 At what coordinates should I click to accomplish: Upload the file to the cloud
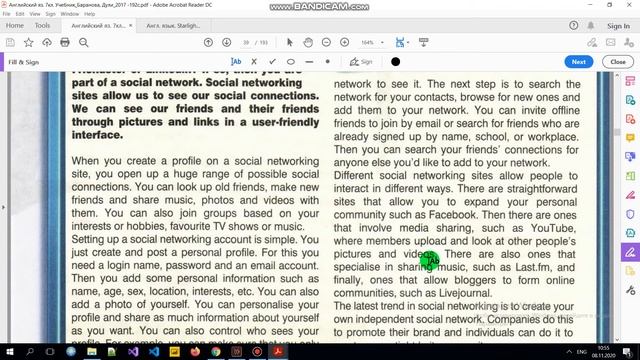tap(47, 42)
